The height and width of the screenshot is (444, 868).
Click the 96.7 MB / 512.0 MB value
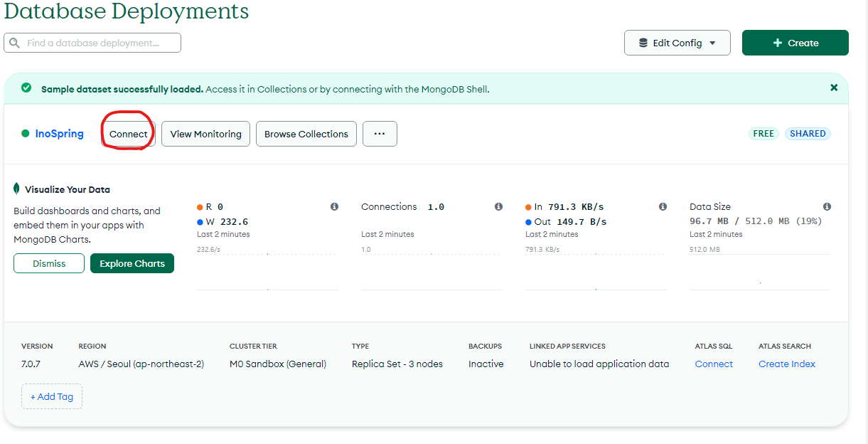point(756,221)
